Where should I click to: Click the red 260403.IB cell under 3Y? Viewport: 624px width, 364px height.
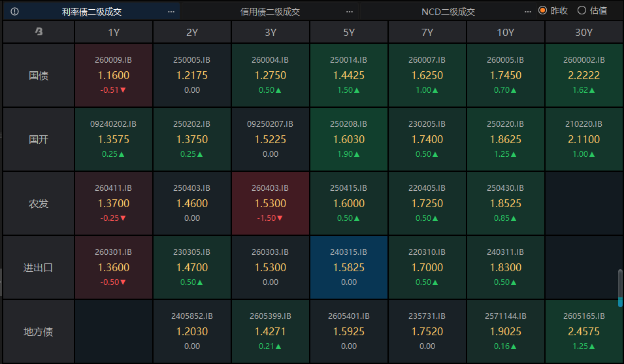tap(271, 203)
